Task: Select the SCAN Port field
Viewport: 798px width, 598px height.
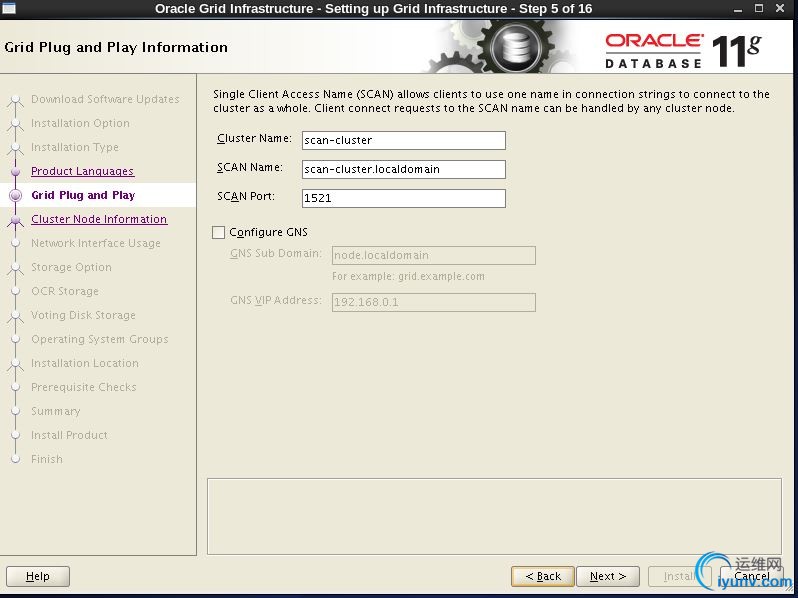Action: click(404, 198)
